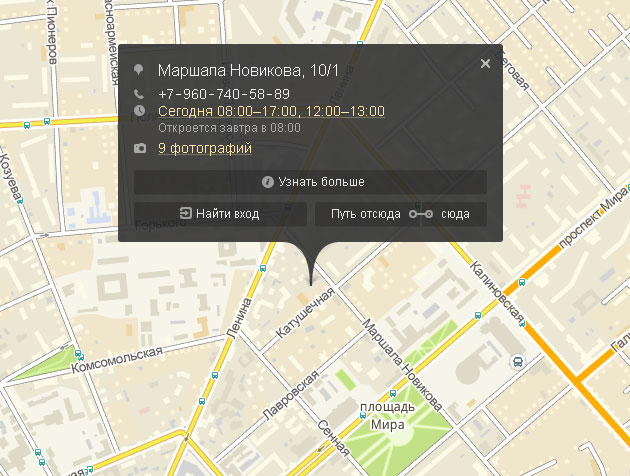Click the площадь Мира label
Viewport: 630px width, 476px height.
387,415
